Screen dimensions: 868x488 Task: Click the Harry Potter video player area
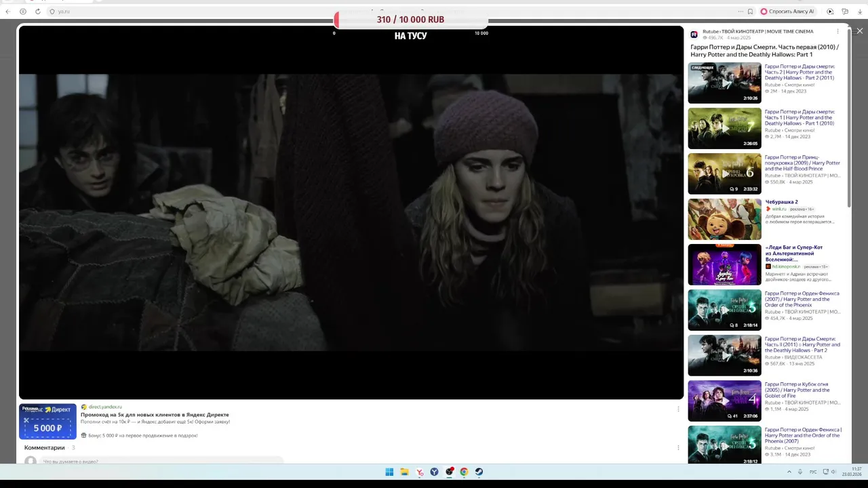pos(351,212)
